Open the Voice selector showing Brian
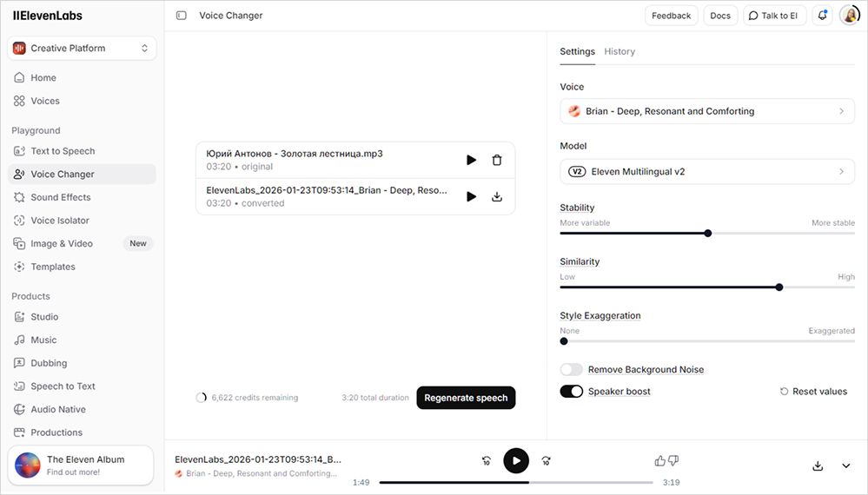 [706, 111]
